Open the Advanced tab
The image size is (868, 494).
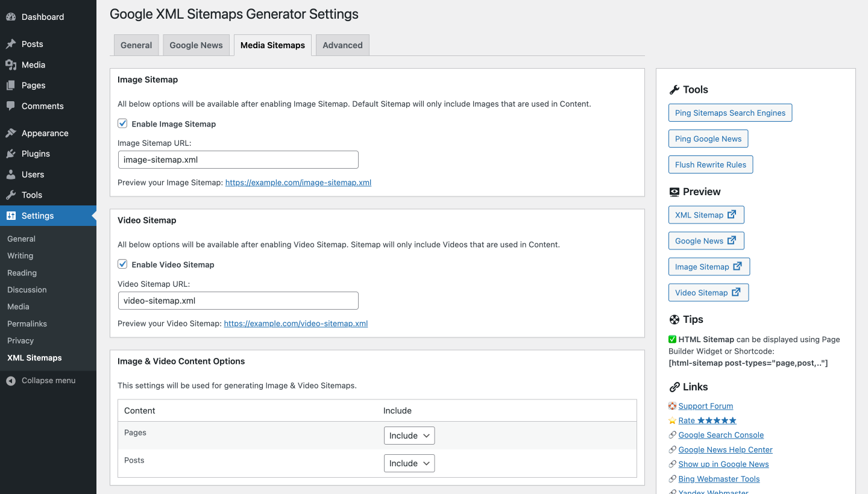pyautogui.click(x=342, y=45)
